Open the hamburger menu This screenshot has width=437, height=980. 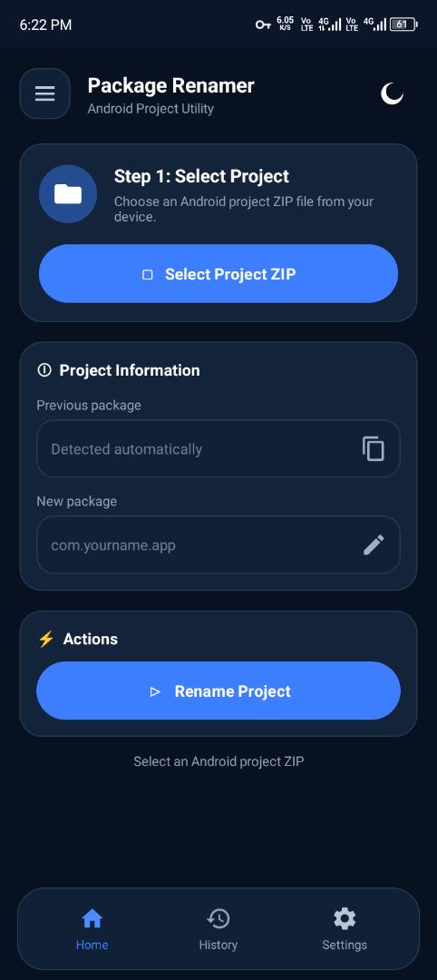(45, 93)
